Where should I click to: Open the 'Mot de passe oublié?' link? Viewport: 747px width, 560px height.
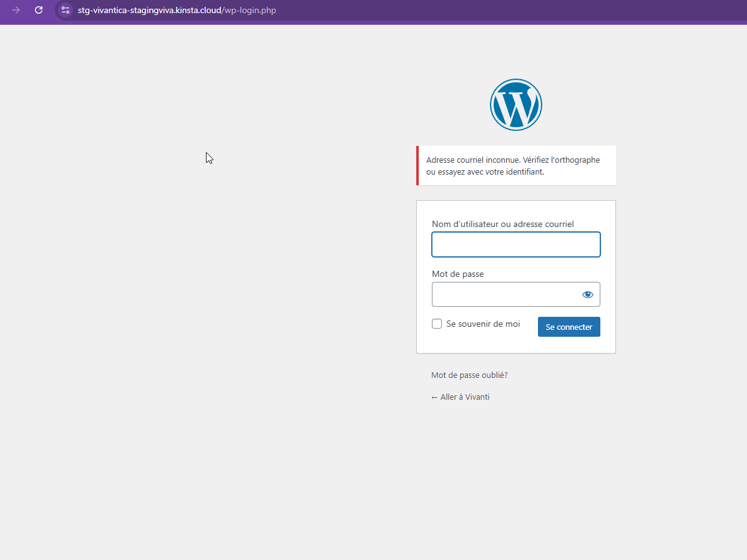pos(469,375)
